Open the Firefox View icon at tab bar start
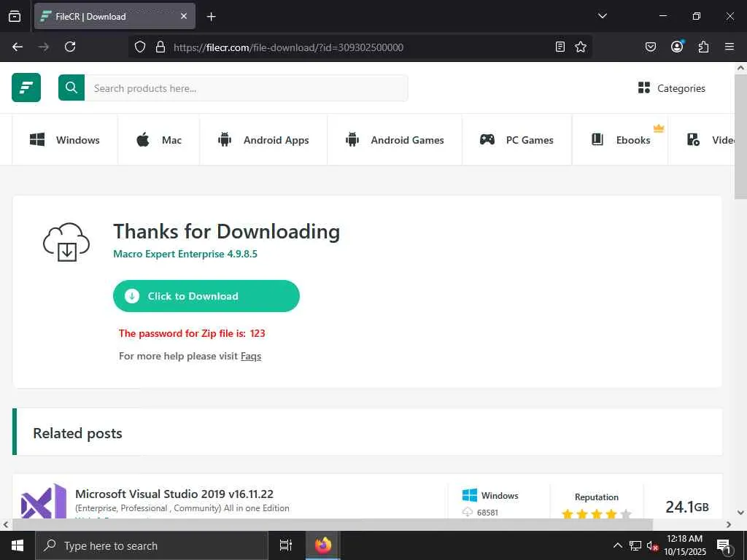The image size is (747, 560). coord(15,16)
